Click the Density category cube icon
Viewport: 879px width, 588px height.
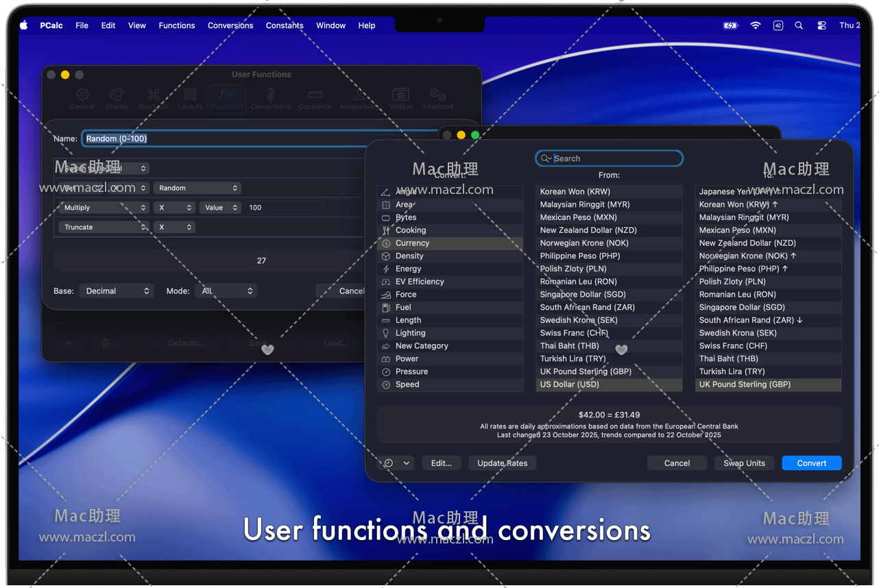click(x=386, y=256)
